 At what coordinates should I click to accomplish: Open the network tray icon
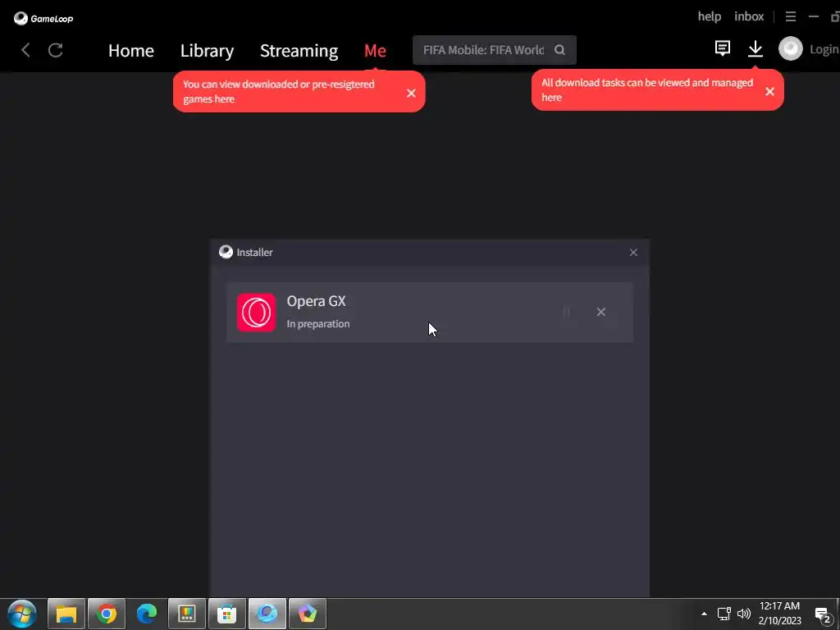click(x=724, y=614)
